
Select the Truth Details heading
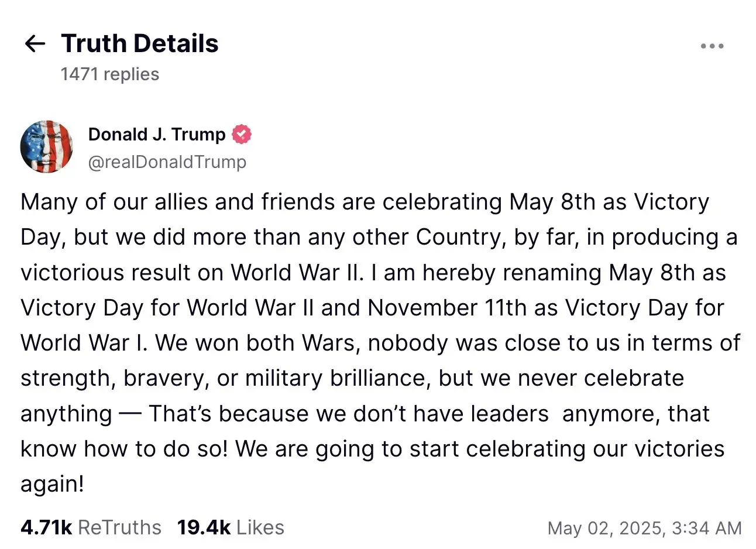[139, 43]
